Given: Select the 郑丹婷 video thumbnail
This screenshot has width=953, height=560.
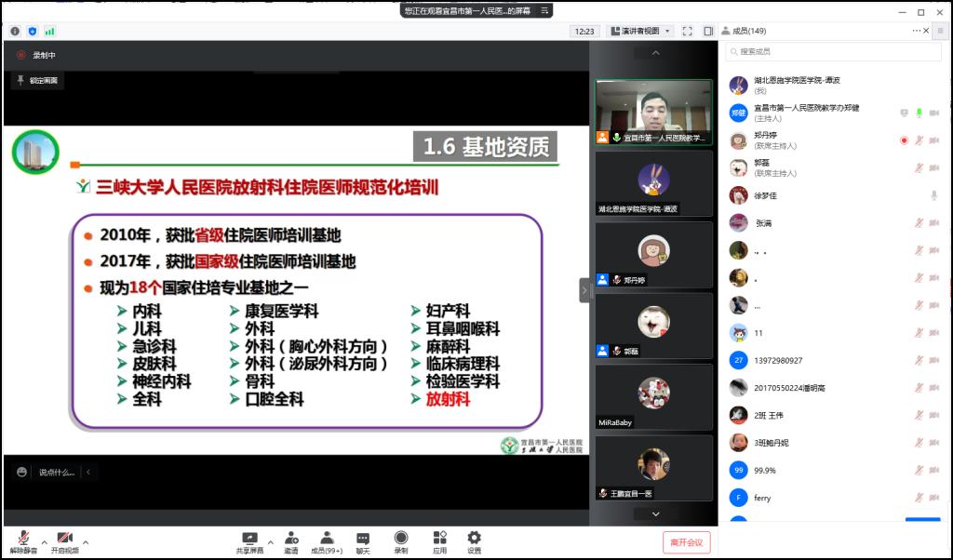Looking at the screenshot, I should 653,254.
